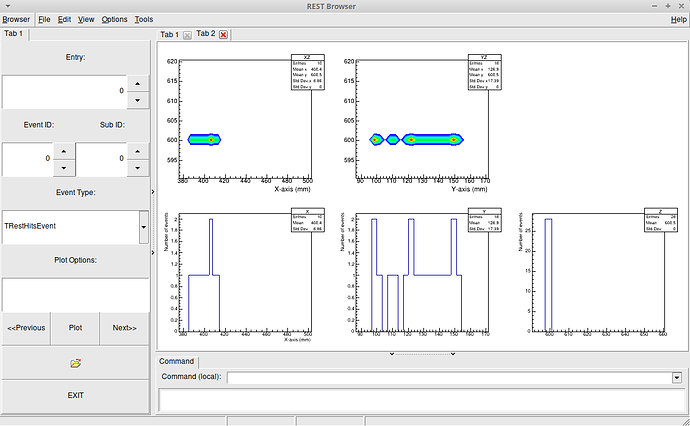Close Tab 2 with the red X icon

tap(224, 35)
